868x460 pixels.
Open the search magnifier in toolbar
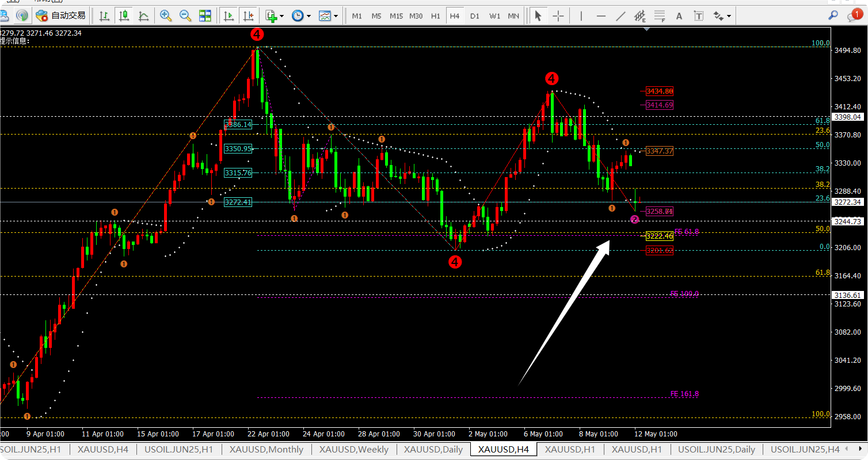tap(832, 16)
